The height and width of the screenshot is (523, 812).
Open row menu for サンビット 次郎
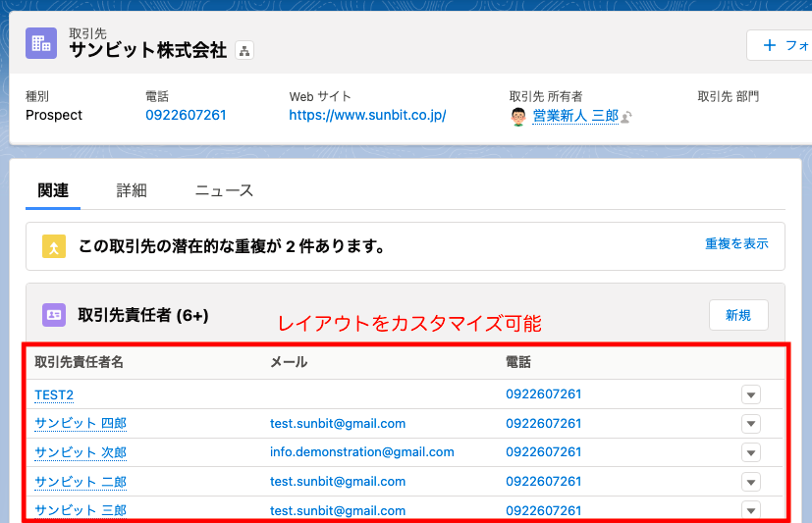(751, 452)
